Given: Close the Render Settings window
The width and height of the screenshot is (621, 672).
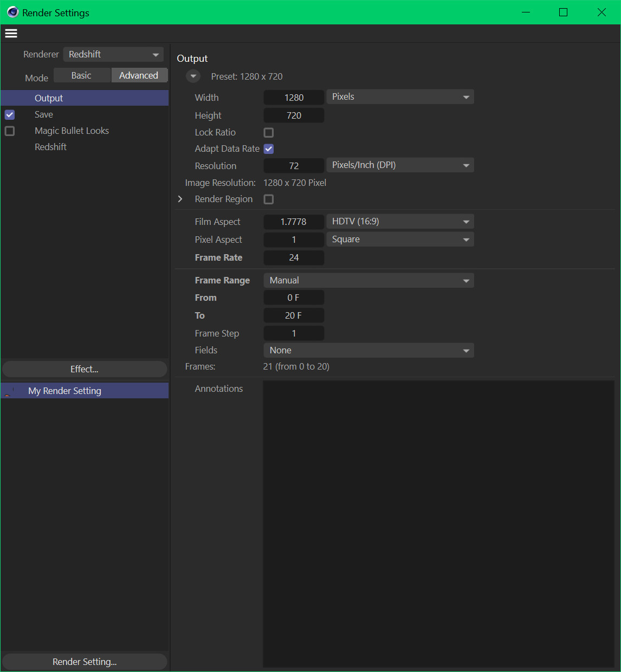Looking at the screenshot, I should click(x=601, y=12).
